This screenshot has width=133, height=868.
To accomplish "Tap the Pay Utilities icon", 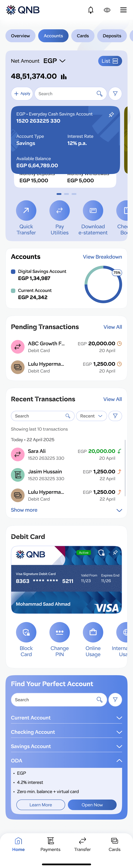I will click(59, 210).
